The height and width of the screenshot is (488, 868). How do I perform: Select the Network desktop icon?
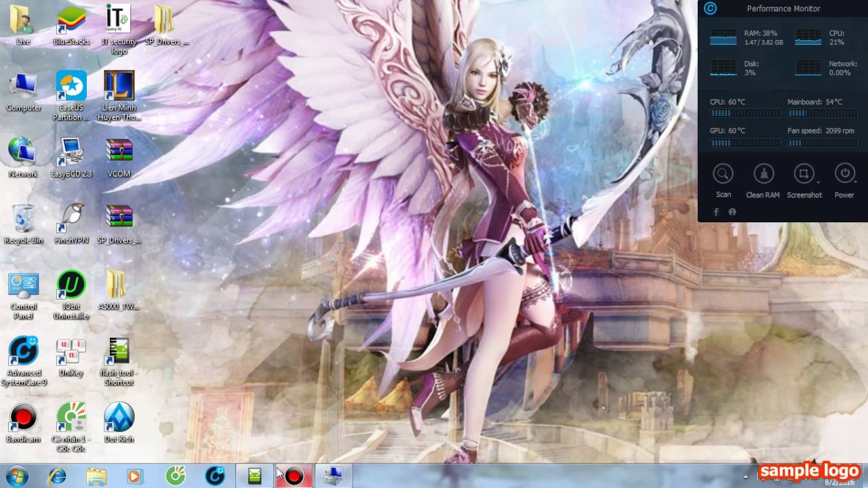pyautogui.click(x=23, y=157)
